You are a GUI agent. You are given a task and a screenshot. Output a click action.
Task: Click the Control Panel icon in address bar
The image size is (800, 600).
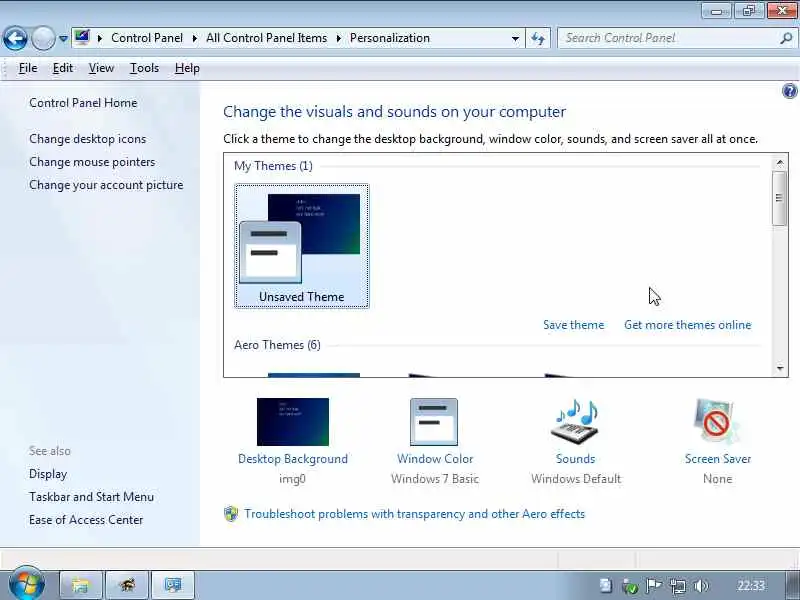(82, 38)
